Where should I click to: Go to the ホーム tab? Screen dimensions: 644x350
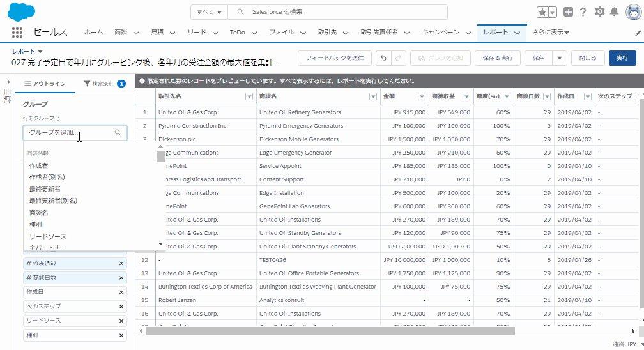[x=94, y=32]
